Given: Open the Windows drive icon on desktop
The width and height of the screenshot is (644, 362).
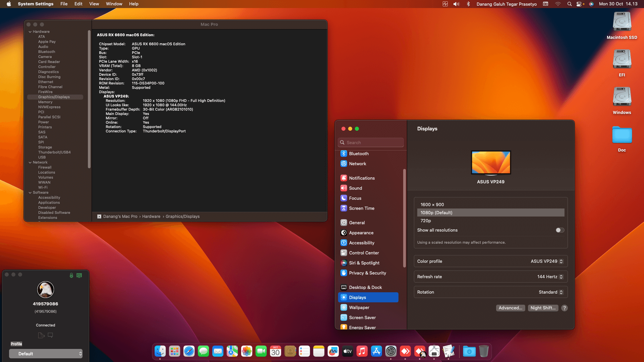Looking at the screenshot, I should [622, 97].
